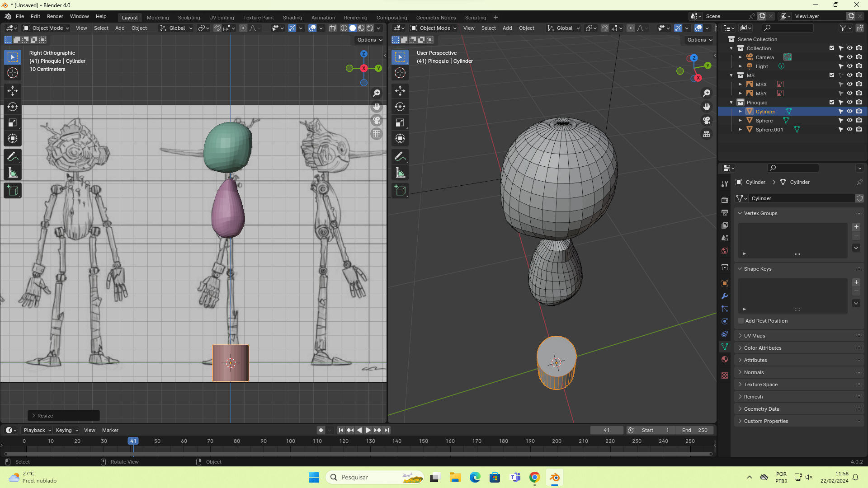Hide the Sphere object with eye icon
Screen dimensions: 868x488
(849, 121)
